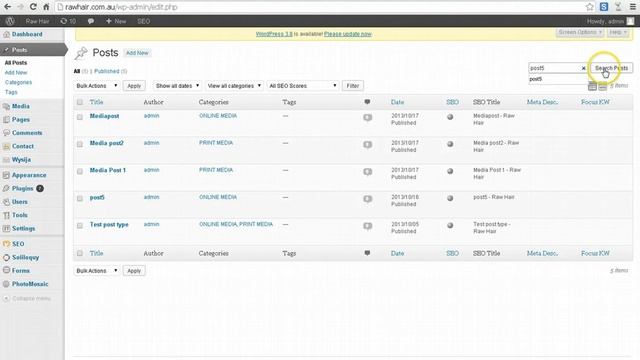Viewport: 640px width, 360px height.
Task: Open Chrome menu hamburger icon
Action: tap(632, 7)
